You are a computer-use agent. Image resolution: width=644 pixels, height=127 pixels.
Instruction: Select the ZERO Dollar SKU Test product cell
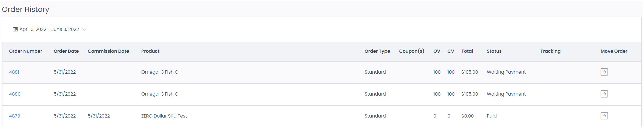pyautogui.click(x=164, y=116)
